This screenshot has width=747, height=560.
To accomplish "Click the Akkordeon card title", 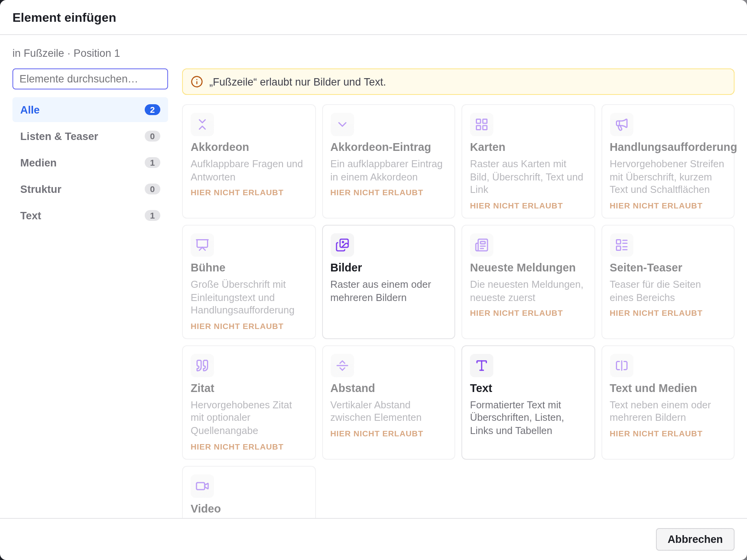I will coord(220,147).
